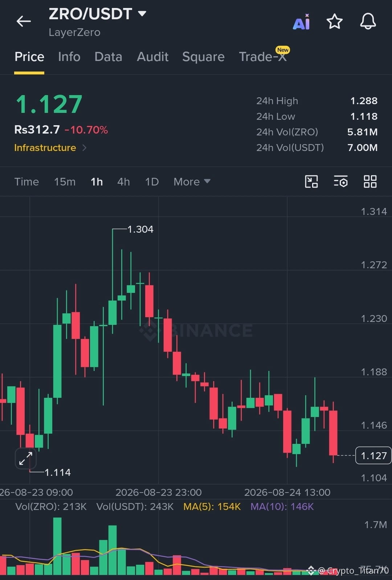
Task: Switch to the Square tab
Action: 203,57
